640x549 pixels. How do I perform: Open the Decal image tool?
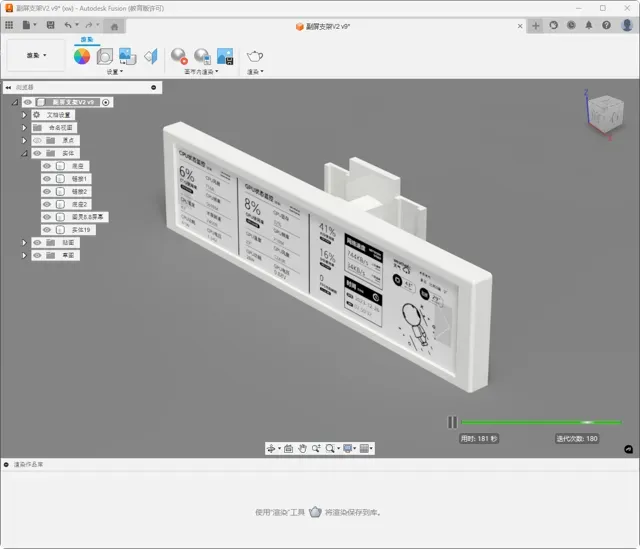pyautogui.click(x=127, y=56)
